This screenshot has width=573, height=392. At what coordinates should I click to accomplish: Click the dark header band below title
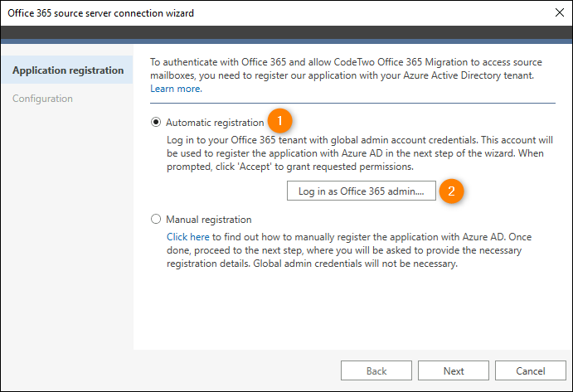tap(287, 32)
